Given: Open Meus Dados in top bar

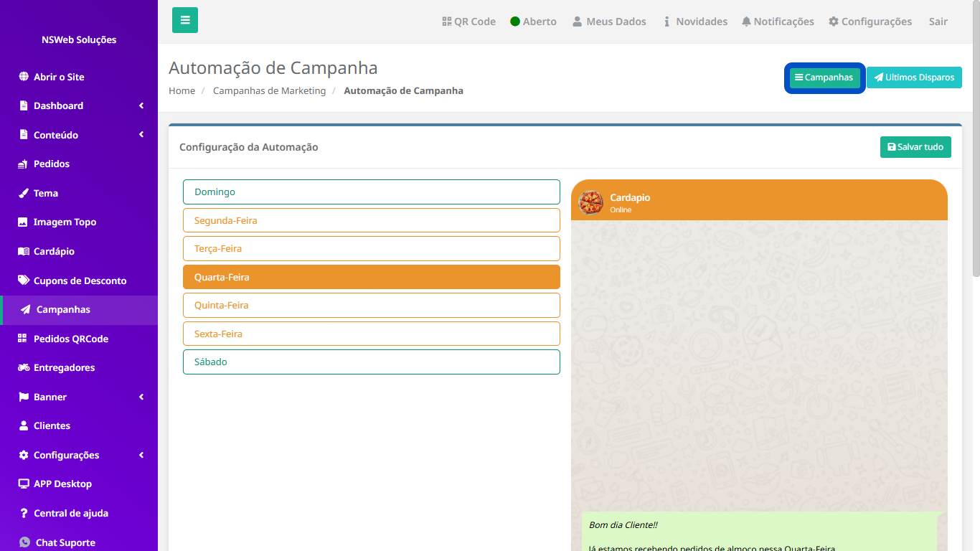Looking at the screenshot, I should pyautogui.click(x=609, y=22).
